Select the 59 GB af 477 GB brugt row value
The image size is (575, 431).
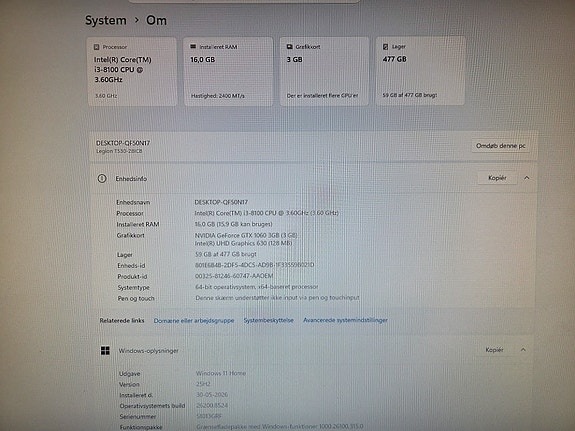point(226,254)
